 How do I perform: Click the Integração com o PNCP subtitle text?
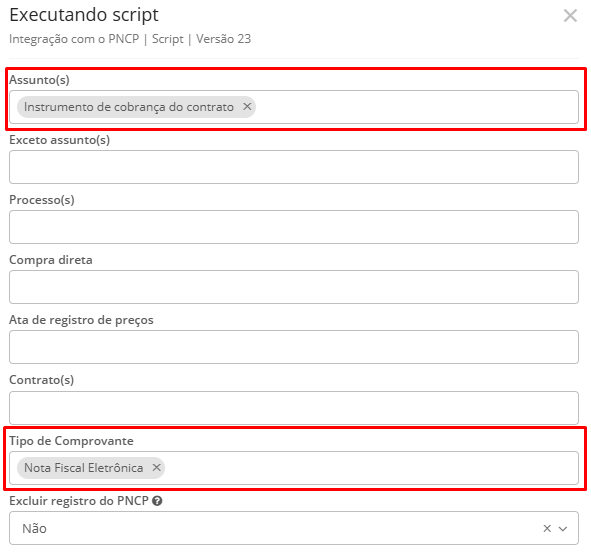74,39
